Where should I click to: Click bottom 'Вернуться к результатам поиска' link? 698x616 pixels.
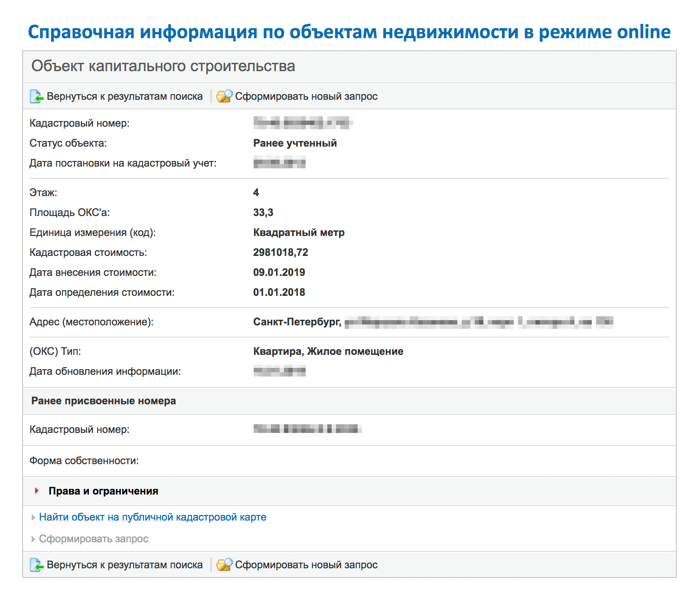(x=124, y=565)
